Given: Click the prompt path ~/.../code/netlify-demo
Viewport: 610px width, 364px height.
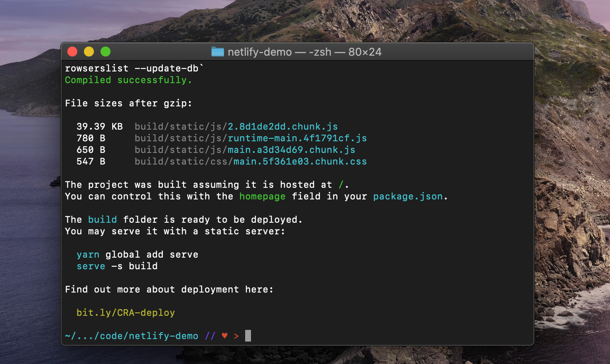Looking at the screenshot, I should click(131, 336).
